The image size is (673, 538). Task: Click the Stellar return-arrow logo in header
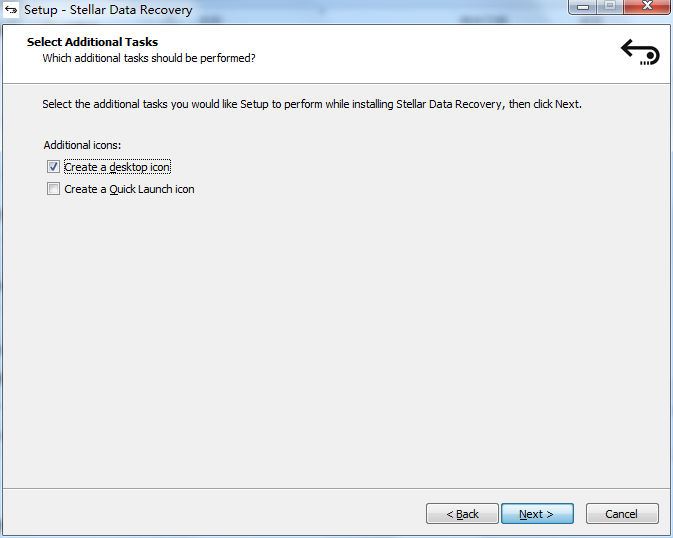[640, 52]
